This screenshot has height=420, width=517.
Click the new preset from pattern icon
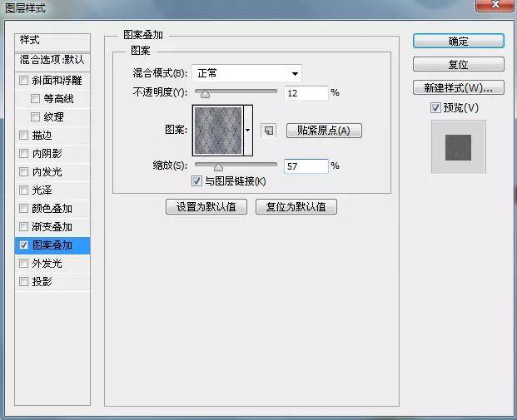coord(268,131)
